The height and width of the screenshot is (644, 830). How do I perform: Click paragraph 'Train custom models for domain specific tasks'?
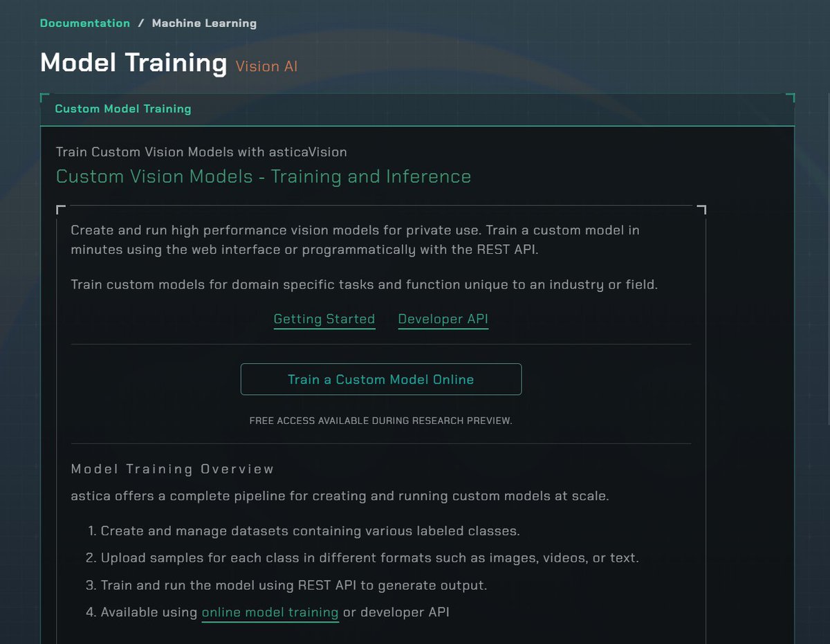[x=365, y=284]
